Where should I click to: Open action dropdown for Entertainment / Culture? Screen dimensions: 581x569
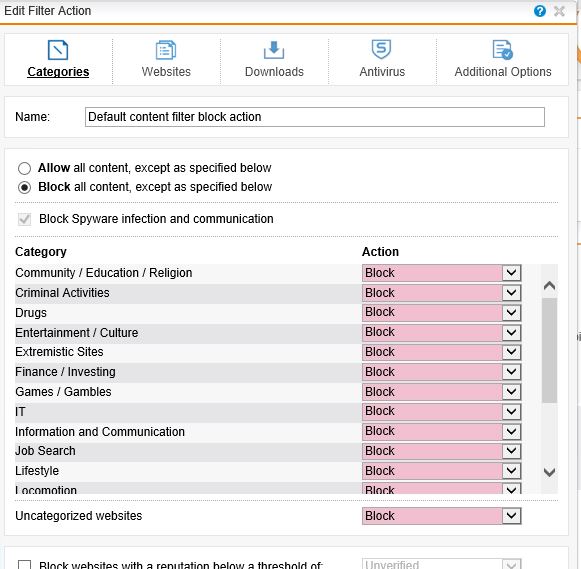point(441,333)
